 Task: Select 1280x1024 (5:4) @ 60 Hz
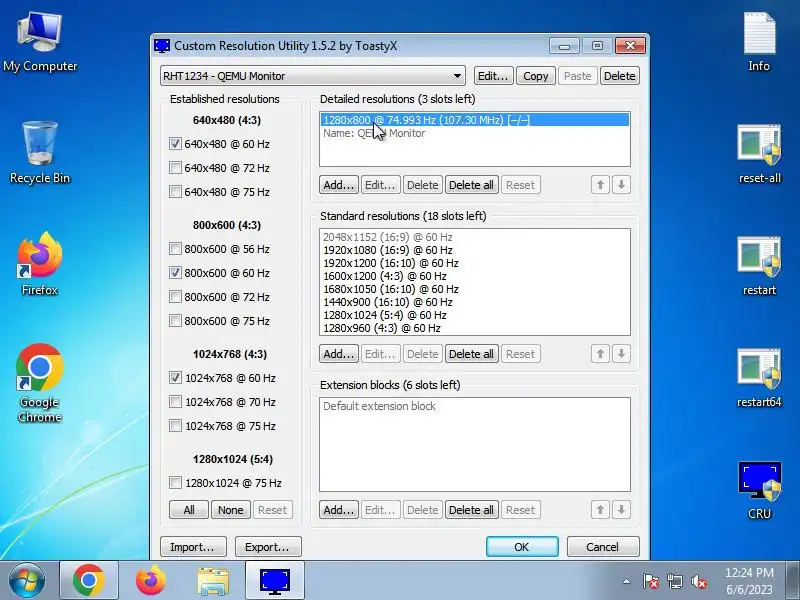pyautogui.click(x=474, y=315)
